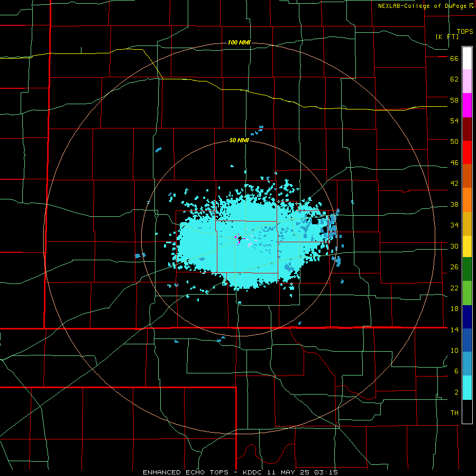Select the magenta legend color block
Image resolution: width=476 pixels, height=476 pixels.
coord(467,105)
